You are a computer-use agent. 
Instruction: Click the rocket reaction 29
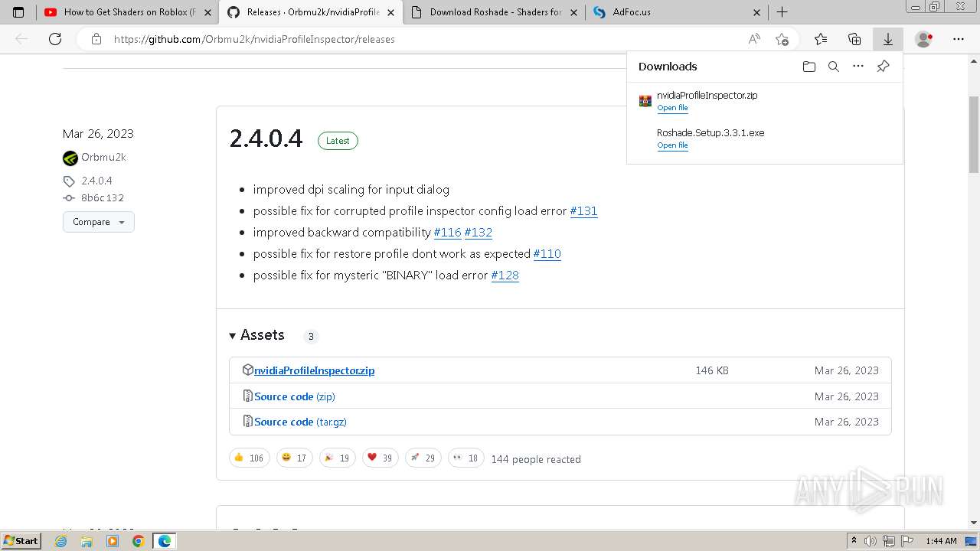pyautogui.click(x=423, y=458)
